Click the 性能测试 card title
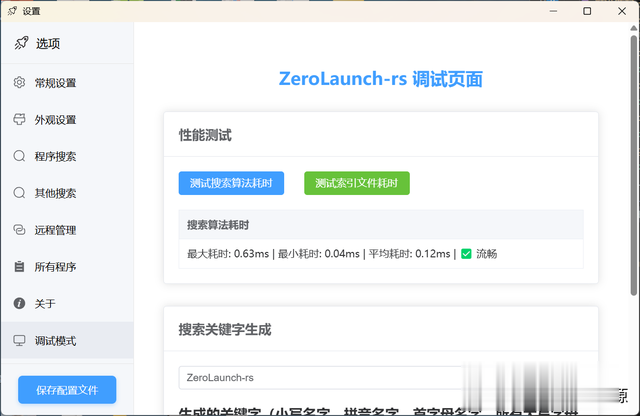Screen dimensions: 640x416 205,135
